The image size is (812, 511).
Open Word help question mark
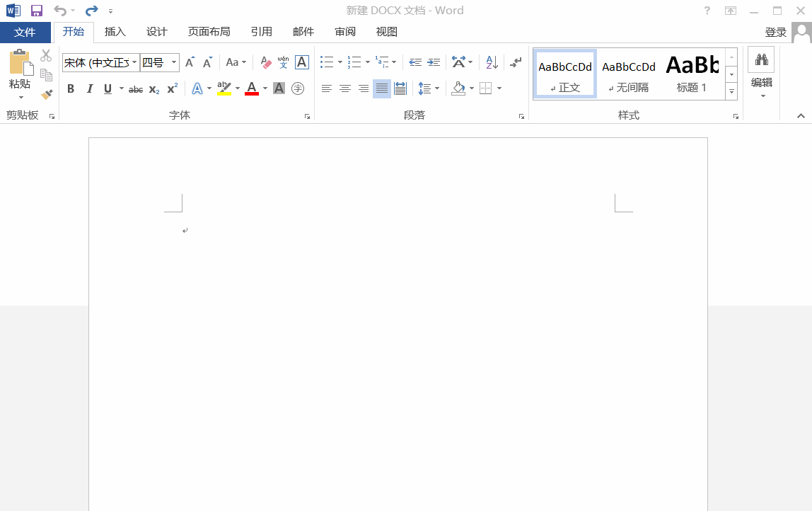pyautogui.click(x=707, y=11)
